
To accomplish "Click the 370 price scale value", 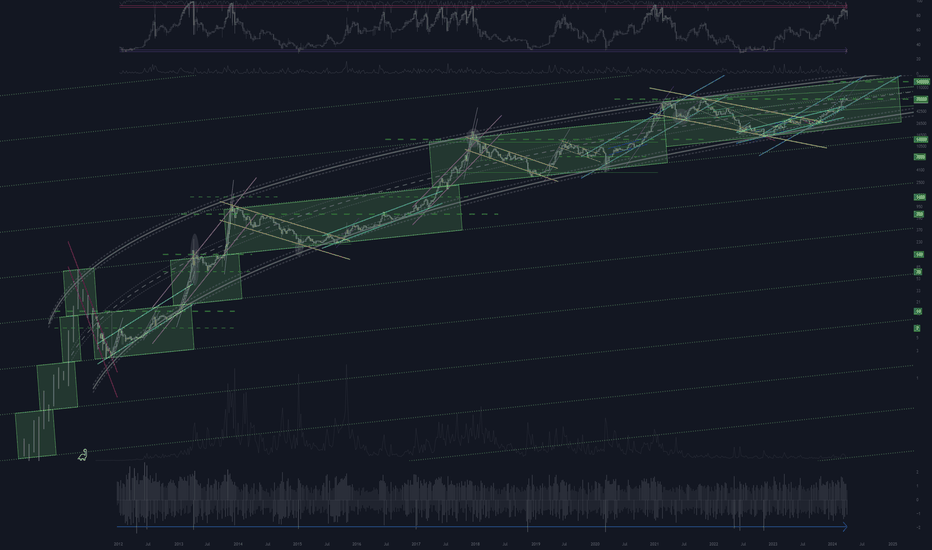I will click(x=920, y=230).
